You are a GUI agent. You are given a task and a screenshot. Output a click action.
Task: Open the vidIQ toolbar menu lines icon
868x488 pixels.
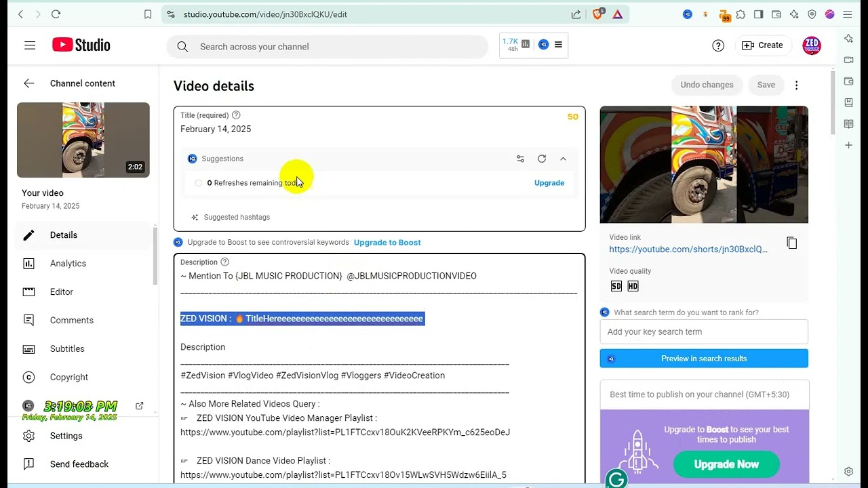558,45
